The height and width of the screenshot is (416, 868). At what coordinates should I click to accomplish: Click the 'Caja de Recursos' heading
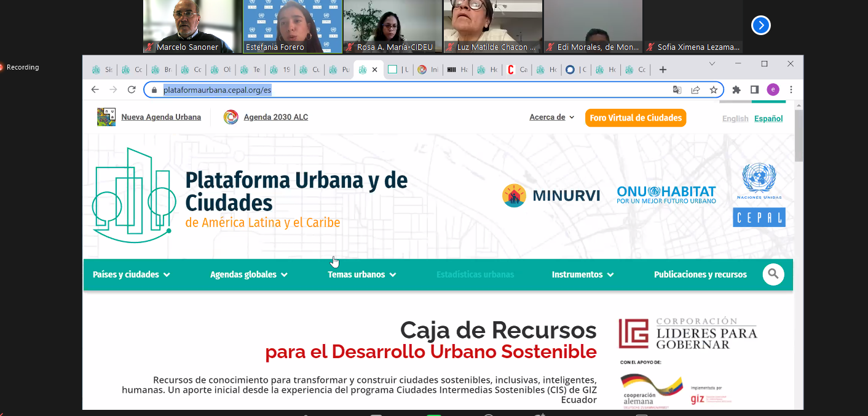(499, 330)
